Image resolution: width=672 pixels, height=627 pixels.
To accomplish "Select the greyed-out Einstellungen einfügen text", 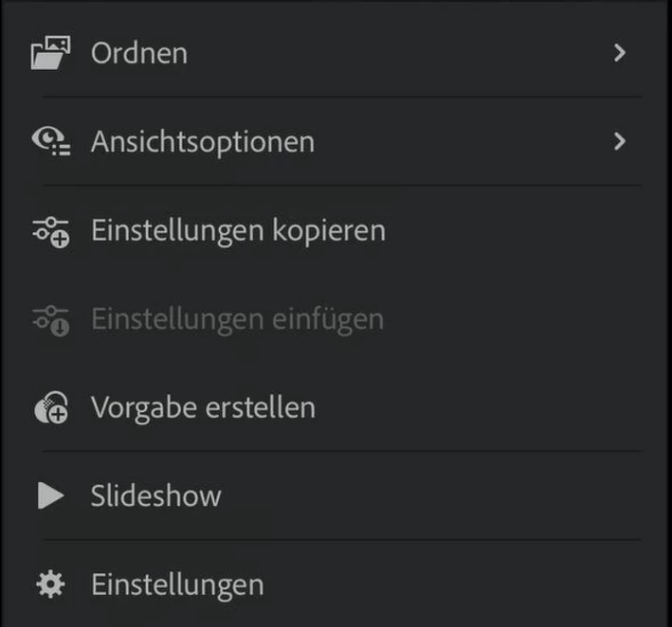I will click(x=237, y=319).
